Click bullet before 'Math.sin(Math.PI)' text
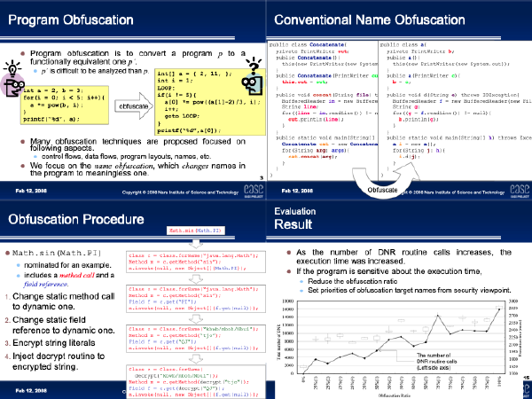Screen dimensions: 532x399 click(x=6, y=253)
